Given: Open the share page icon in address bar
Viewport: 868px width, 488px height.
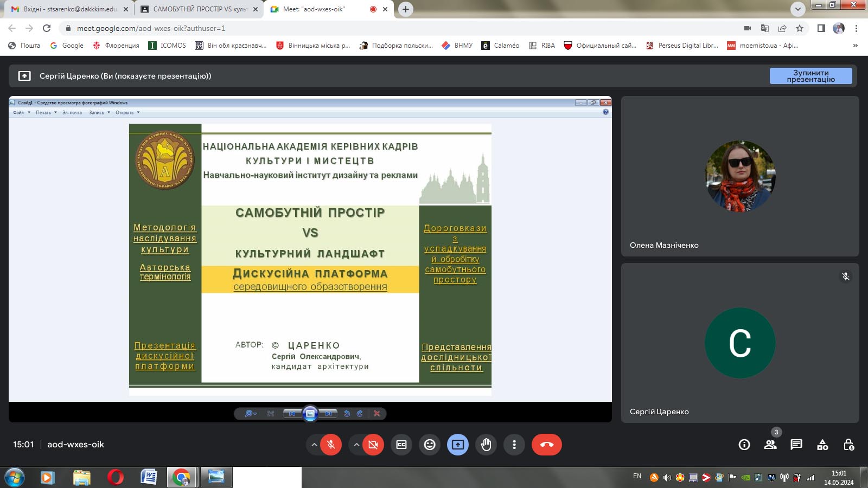Looking at the screenshot, I should coord(782,28).
